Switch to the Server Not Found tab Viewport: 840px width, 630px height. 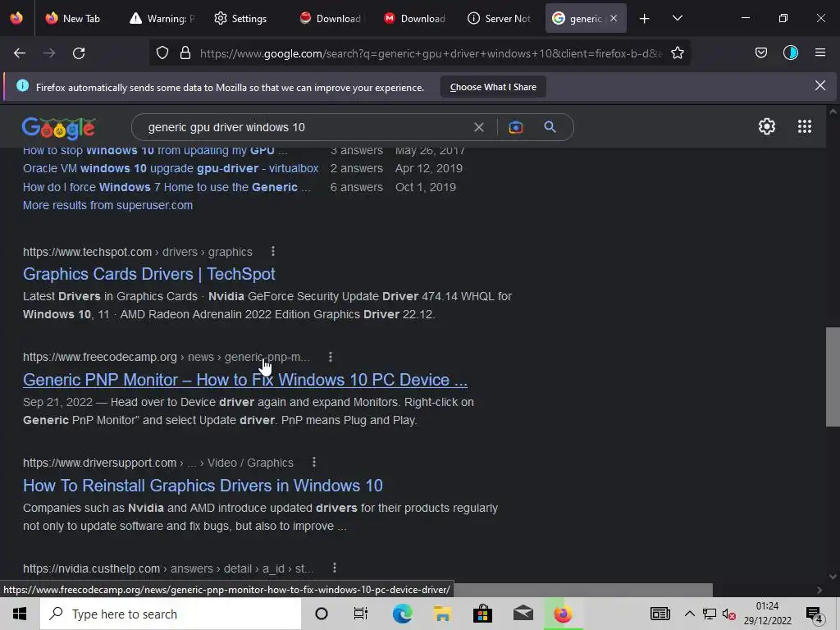click(x=500, y=18)
